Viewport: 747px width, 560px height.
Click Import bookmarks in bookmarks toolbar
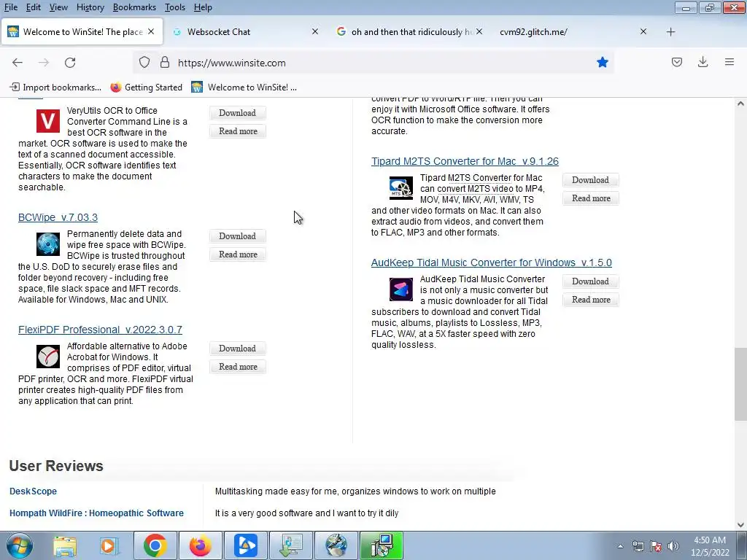point(55,87)
